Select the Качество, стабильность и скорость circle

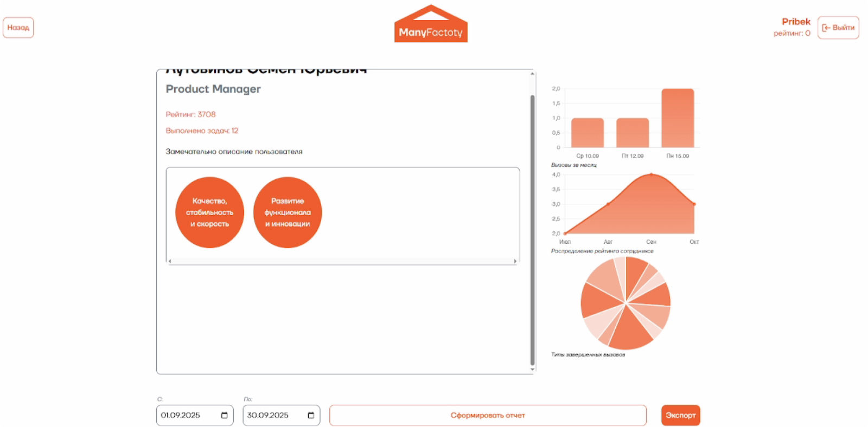pos(209,212)
